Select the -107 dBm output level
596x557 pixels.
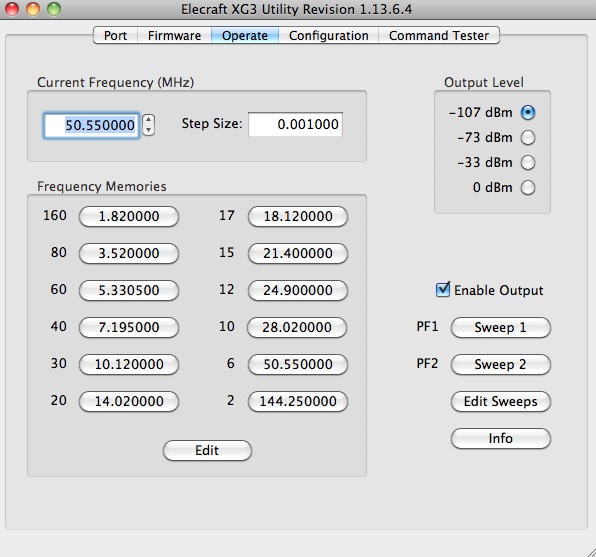coord(528,113)
